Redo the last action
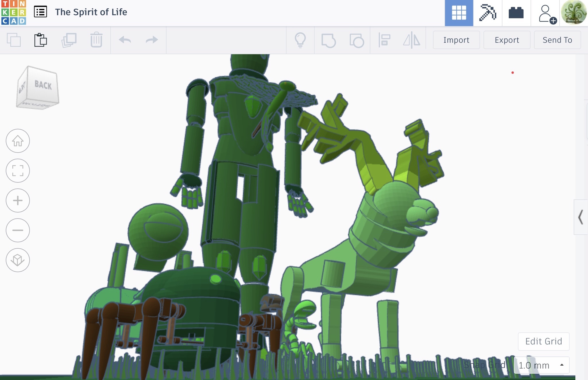The height and width of the screenshot is (380, 588). click(152, 40)
